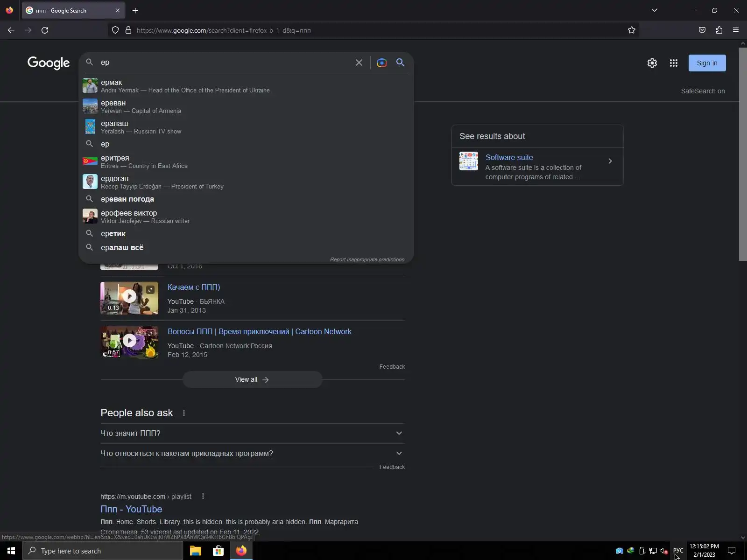Click Feedback below People also ask
Viewport: 747px width, 560px height.
click(x=392, y=467)
